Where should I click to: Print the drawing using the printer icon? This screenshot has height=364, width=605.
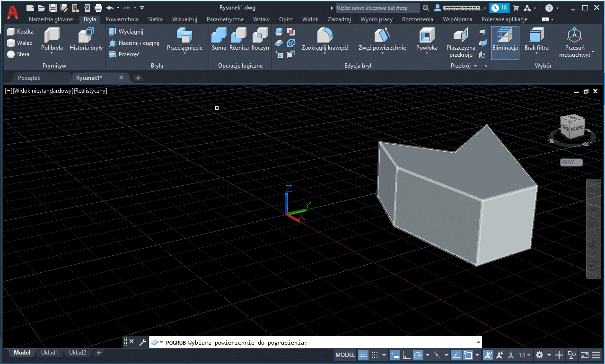click(x=98, y=8)
